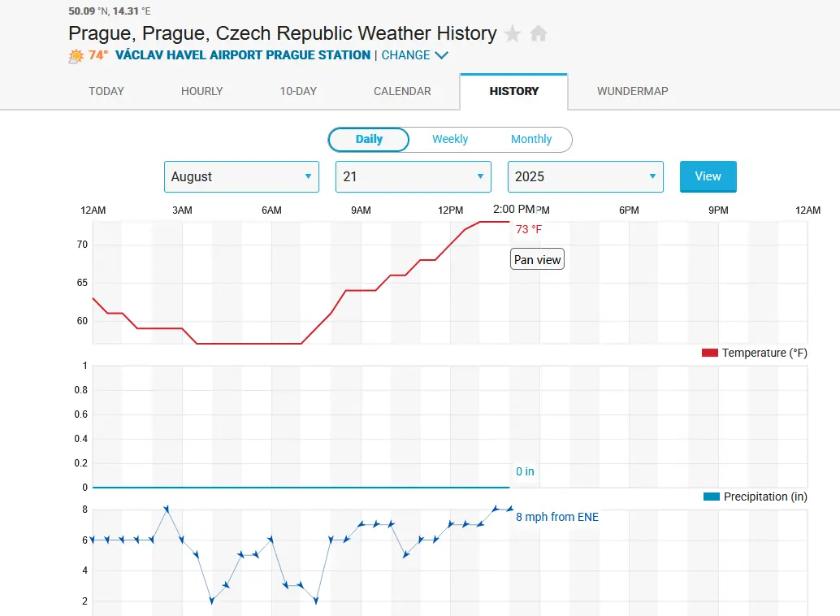Screen dimensions: 840x616
Task: Click the wind arrow marker at 8 mph peak near 3AM
Action: coord(167,510)
